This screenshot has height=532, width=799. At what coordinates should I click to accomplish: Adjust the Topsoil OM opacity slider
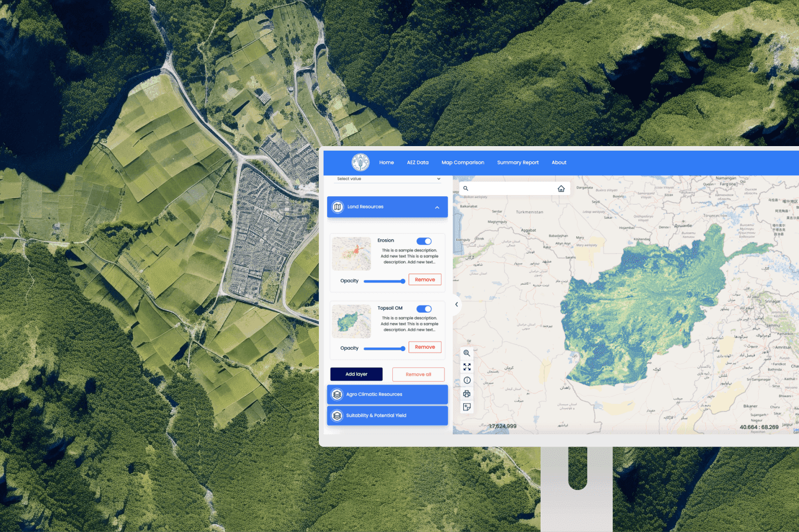pyautogui.click(x=384, y=349)
